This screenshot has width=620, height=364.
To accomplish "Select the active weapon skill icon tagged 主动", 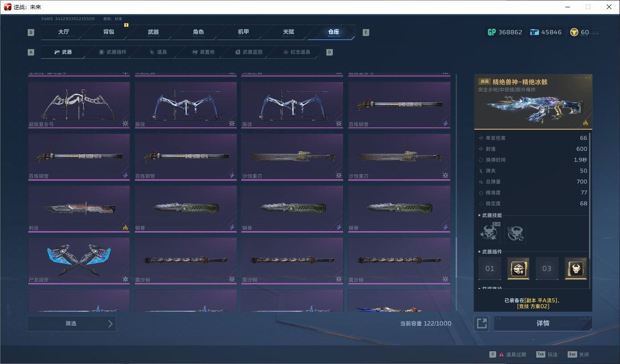I will point(489,233).
